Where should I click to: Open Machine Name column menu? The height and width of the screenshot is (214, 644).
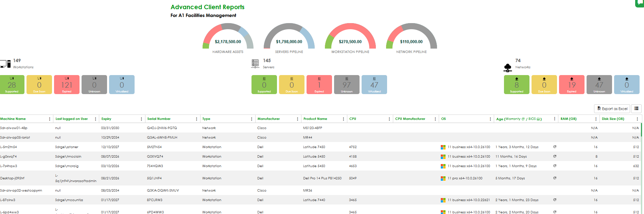click(x=50, y=119)
